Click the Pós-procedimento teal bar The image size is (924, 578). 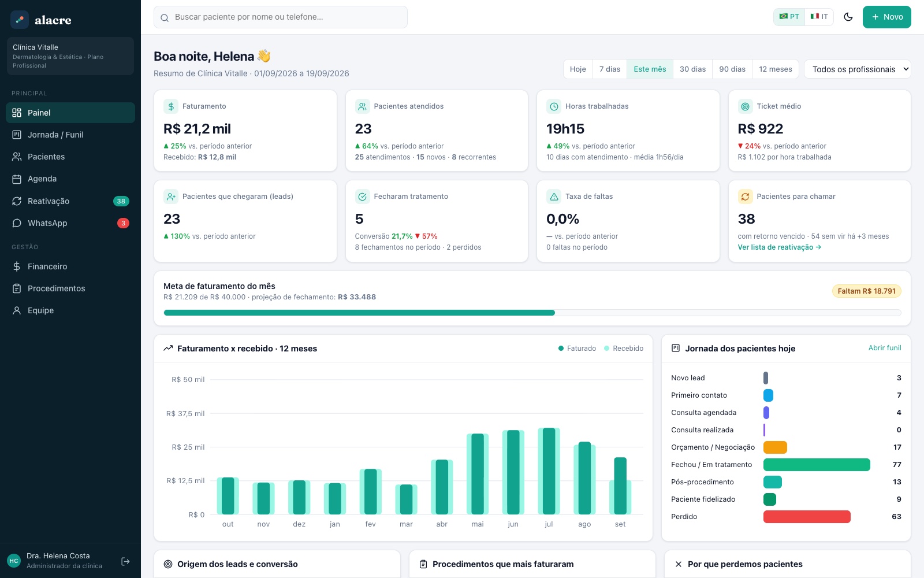coord(773,482)
